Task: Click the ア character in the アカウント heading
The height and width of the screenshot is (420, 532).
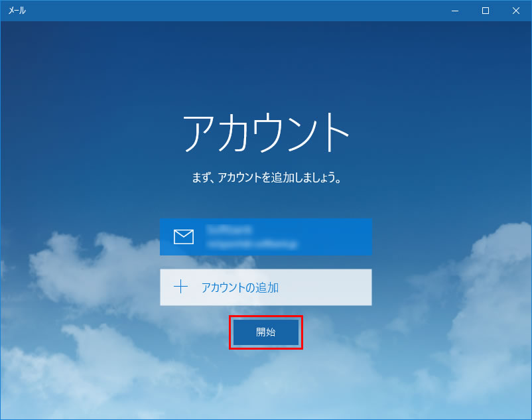Action: click(x=201, y=133)
